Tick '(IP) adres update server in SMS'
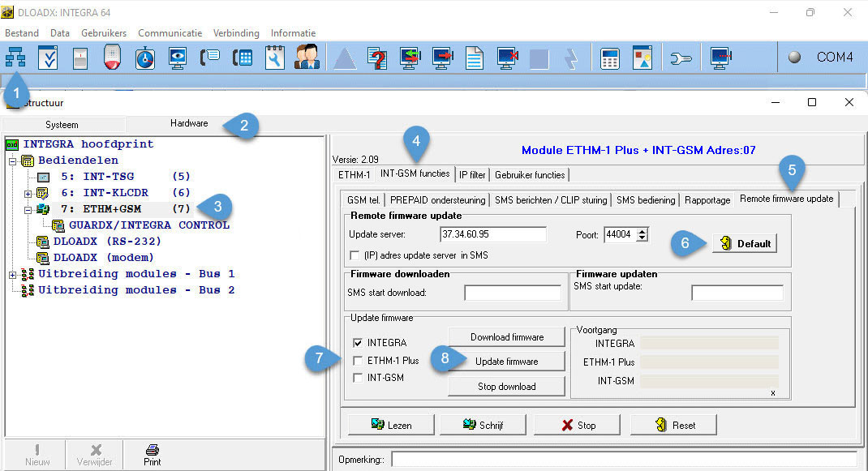This screenshot has width=868, height=471. pos(355,255)
